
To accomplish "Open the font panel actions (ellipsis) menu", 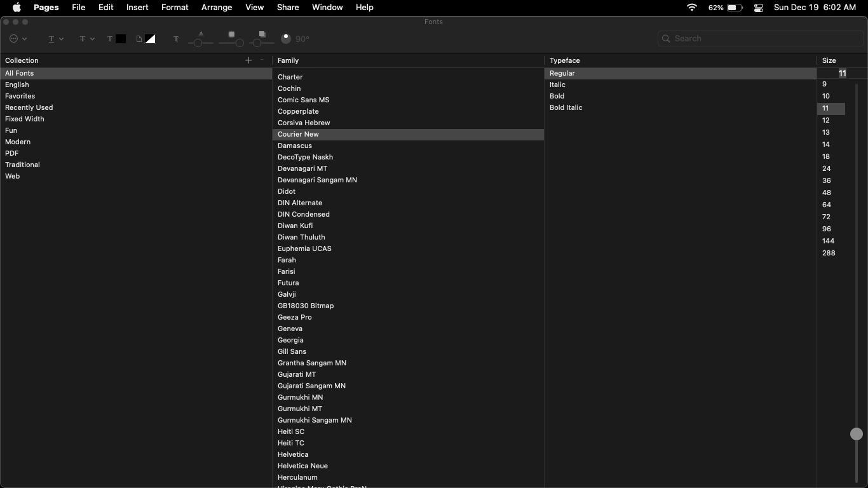I will [x=18, y=39].
